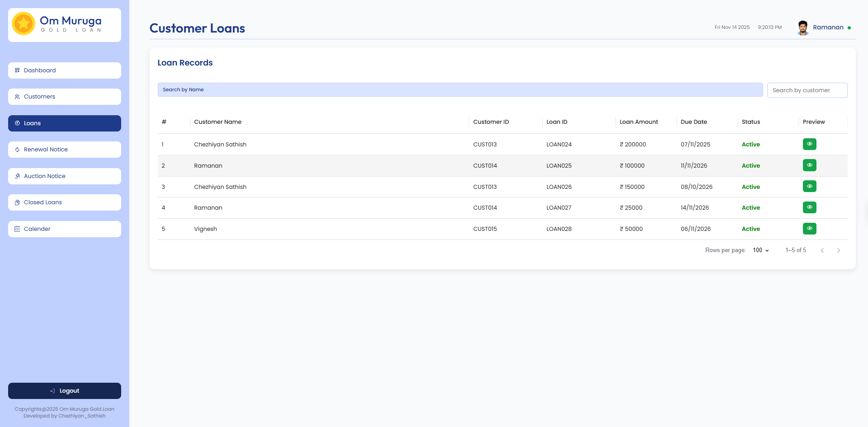Image resolution: width=868 pixels, height=427 pixels.
Task: Go to Auction Notice section
Action: (64, 176)
